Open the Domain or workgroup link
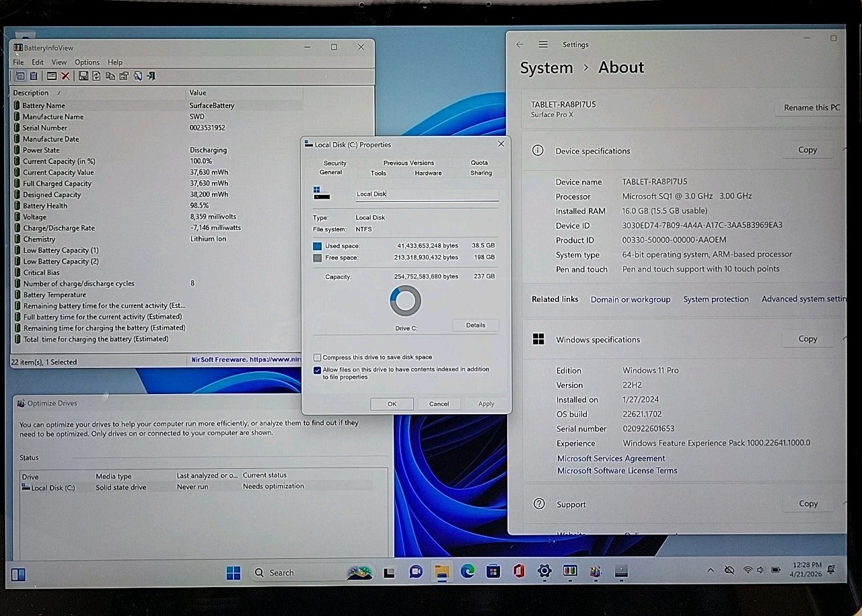Viewport: 862px width, 616px height. pos(631,299)
